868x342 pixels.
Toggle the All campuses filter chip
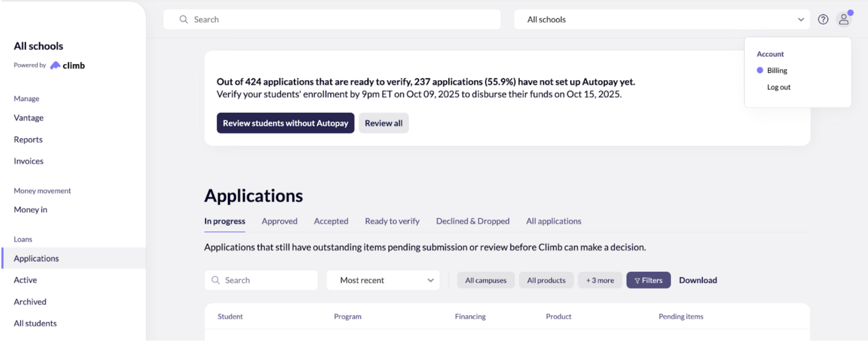click(486, 280)
